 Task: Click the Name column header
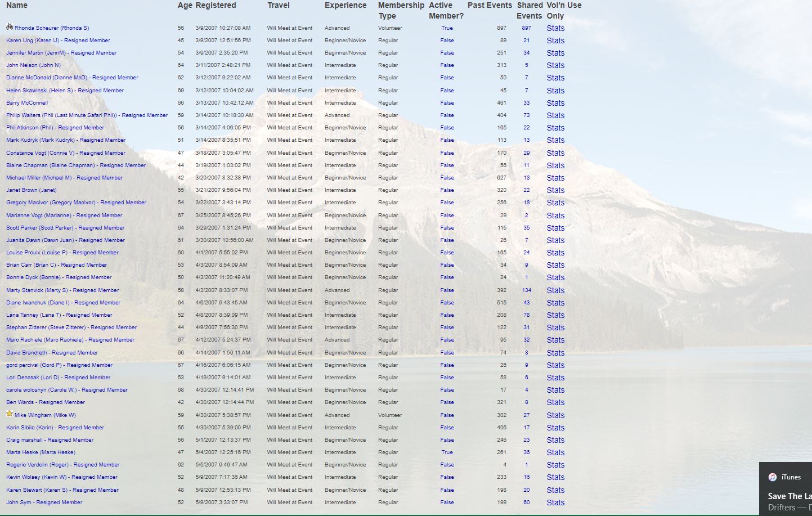point(17,5)
